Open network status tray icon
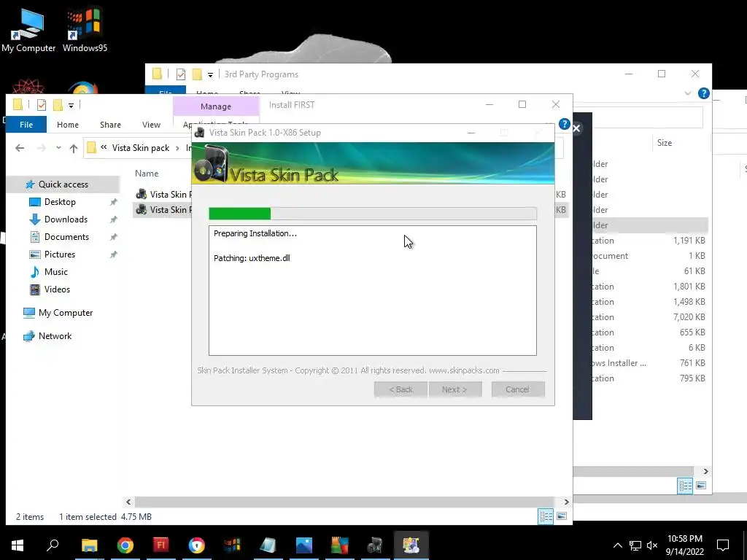Image resolution: width=747 pixels, height=560 pixels. (x=635, y=545)
